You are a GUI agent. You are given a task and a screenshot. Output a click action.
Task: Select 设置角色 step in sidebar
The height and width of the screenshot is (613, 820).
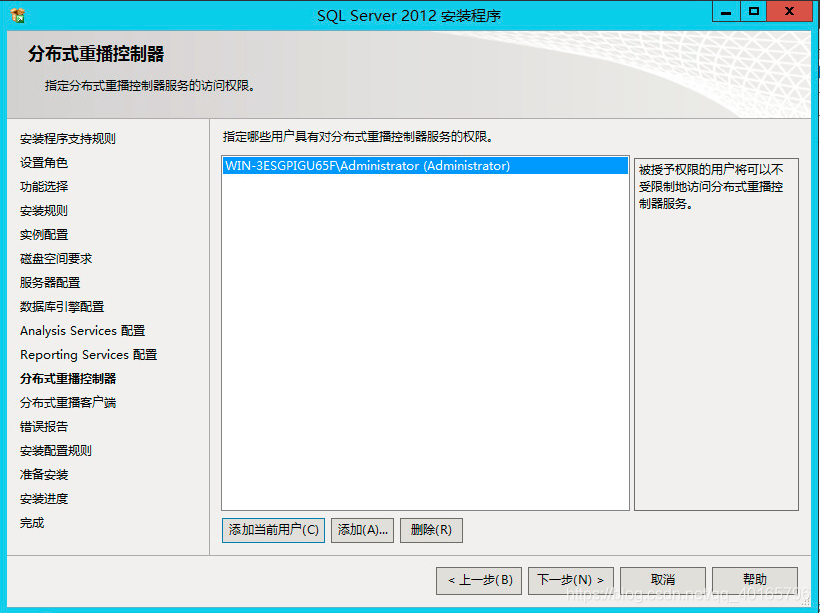[x=44, y=163]
